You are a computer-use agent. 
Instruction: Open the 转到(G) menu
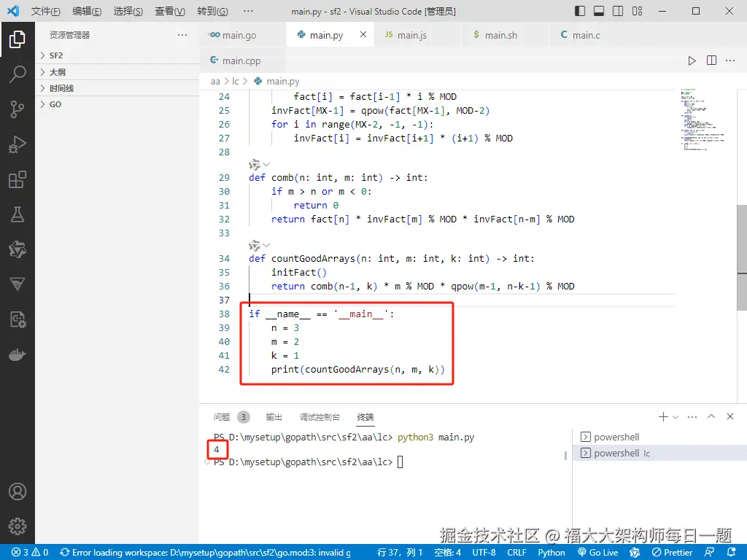point(212,12)
